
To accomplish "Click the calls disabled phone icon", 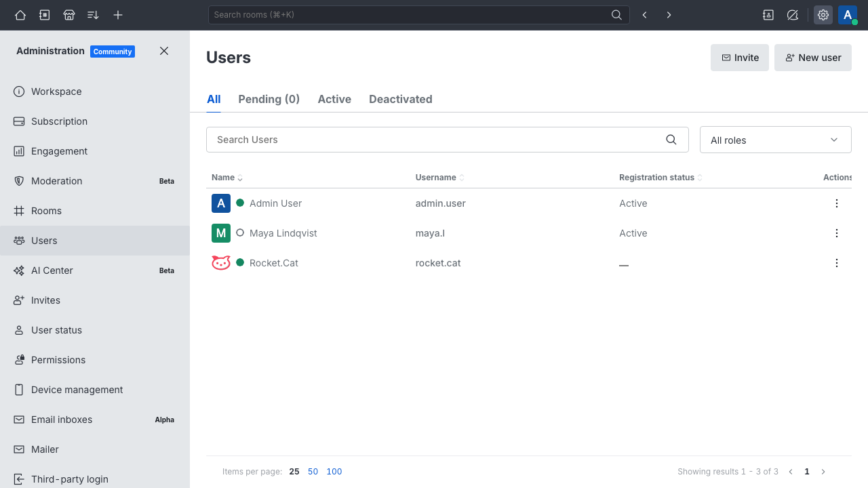I will [x=793, y=15].
